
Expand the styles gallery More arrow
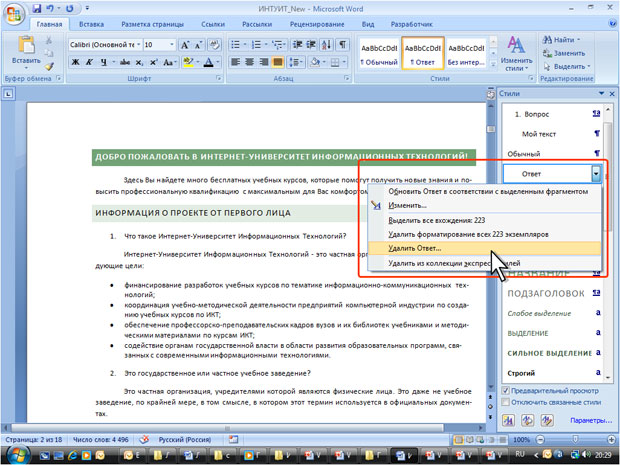pyautogui.click(x=493, y=64)
